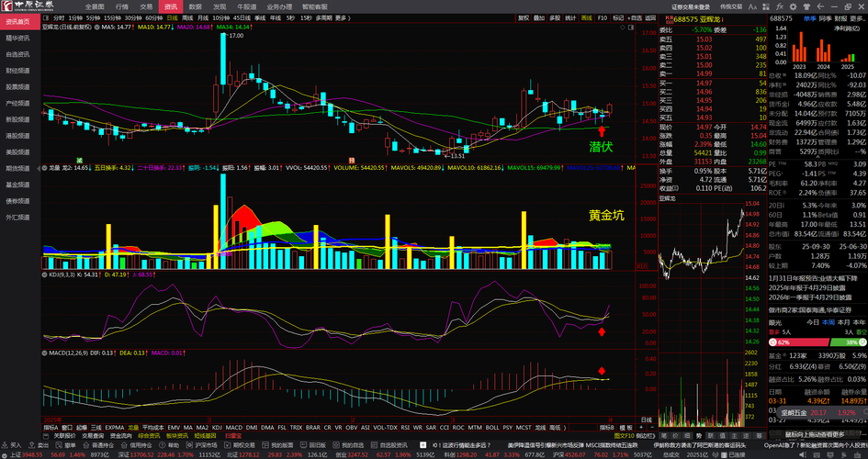The image size is (868, 459).
Task: Open settings gear in title bar
Action: click(x=794, y=6)
